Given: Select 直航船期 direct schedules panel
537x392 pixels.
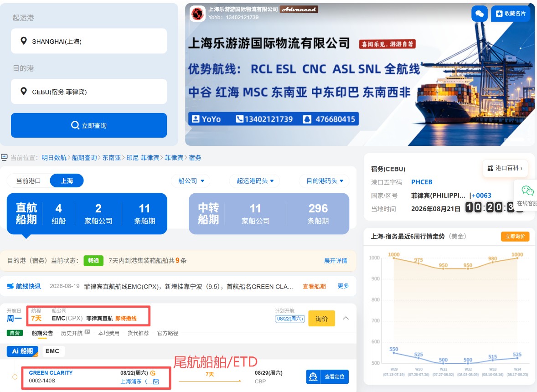Looking at the screenshot, I should (87, 214).
